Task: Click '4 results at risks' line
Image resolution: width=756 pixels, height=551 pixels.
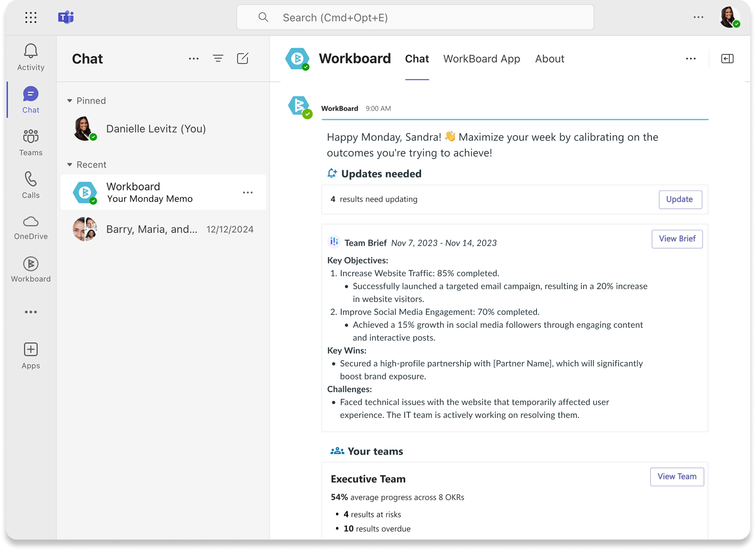Action: tap(372, 514)
